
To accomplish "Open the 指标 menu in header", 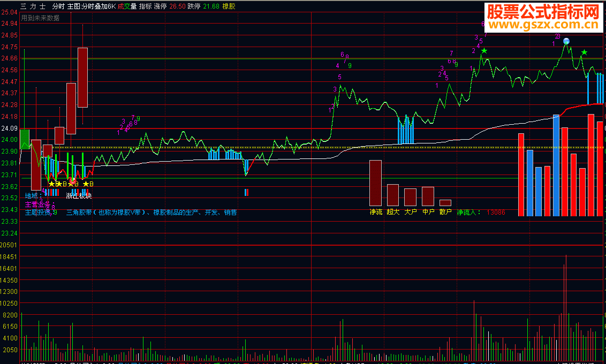I will pyautogui.click(x=145, y=6).
